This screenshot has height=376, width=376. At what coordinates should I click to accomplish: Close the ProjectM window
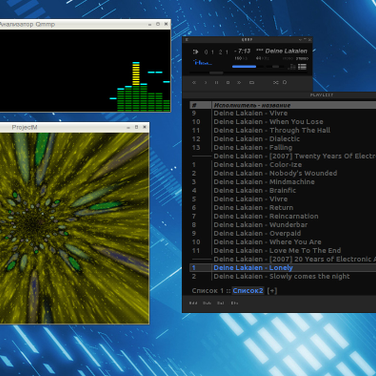pos(144,127)
